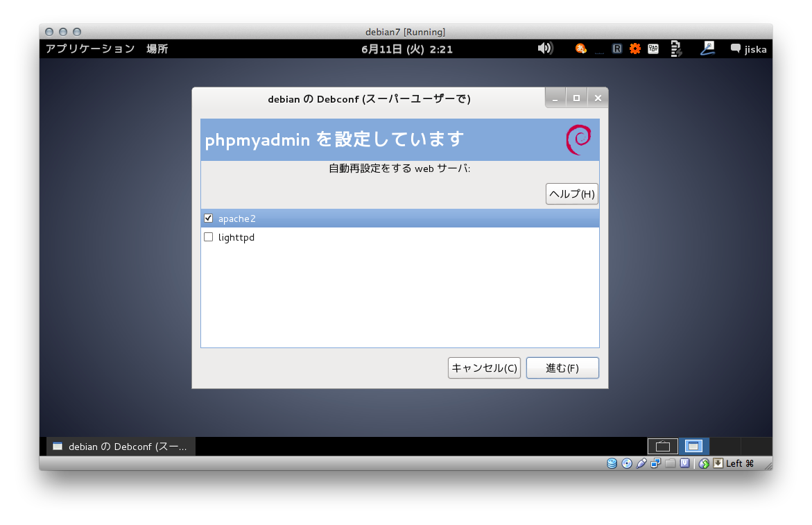The height and width of the screenshot is (525, 812).
Task: Click the ヘルプ(H) help button
Action: tap(571, 193)
